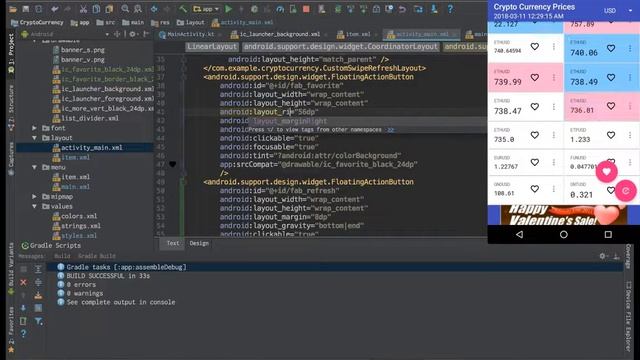
Task: Tap the pink heart floating action button
Action: click(606, 171)
